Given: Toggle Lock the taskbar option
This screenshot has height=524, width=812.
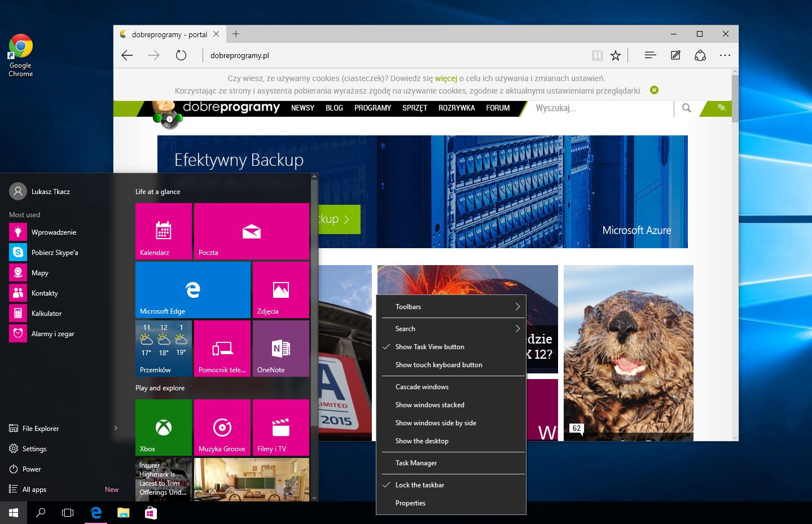Looking at the screenshot, I should coord(451,485).
